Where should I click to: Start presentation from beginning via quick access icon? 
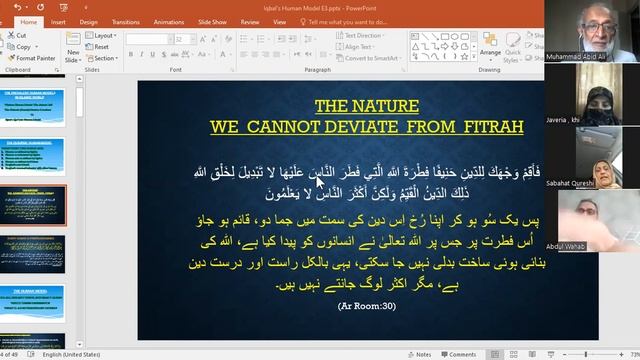coord(63,7)
